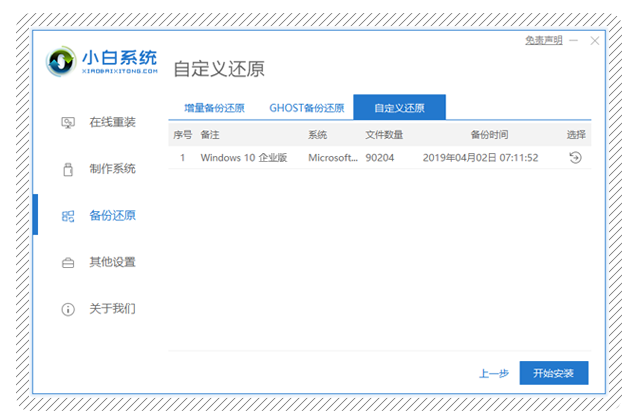
Task: Open the 免责声明 link
Action: [543, 40]
